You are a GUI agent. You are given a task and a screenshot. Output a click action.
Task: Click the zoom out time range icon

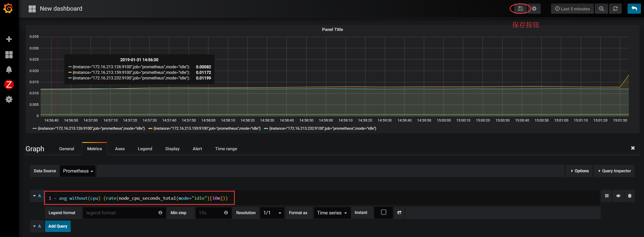pos(601,9)
